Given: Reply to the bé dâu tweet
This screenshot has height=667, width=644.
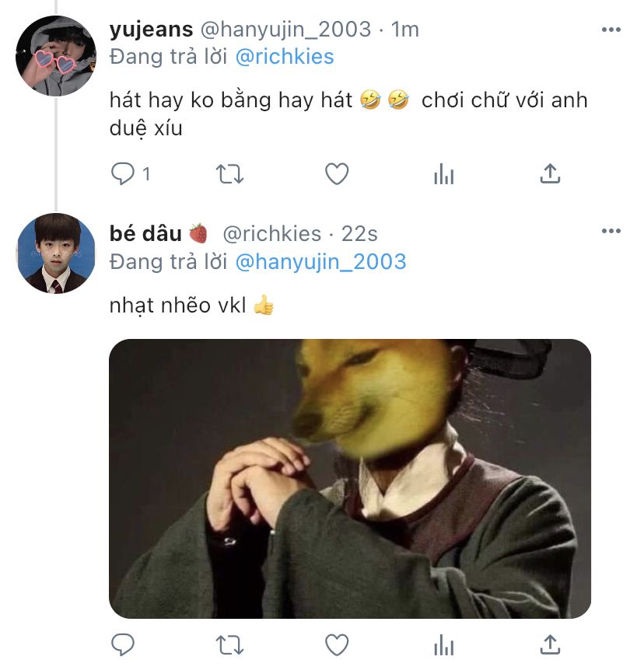Looking at the screenshot, I should click(x=123, y=644).
